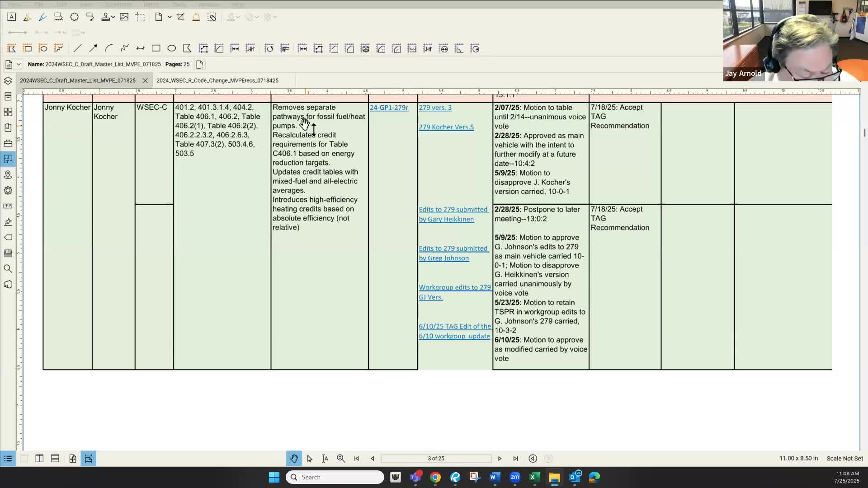Screen dimensions: 868x488
Task: Activate the Pan hand mode
Action: pos(294,459)
